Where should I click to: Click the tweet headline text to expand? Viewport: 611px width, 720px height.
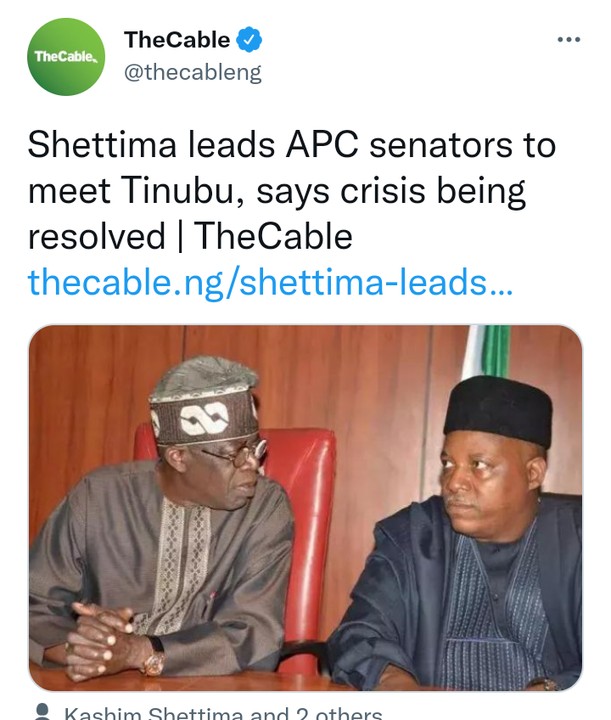click(x=290, y=190)
